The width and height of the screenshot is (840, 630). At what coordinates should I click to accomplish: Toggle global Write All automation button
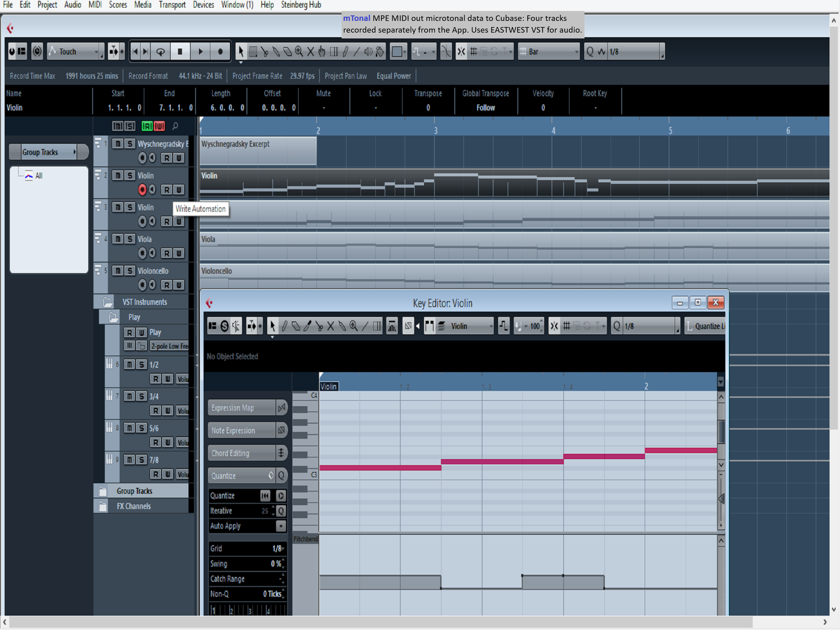[160, 126]
